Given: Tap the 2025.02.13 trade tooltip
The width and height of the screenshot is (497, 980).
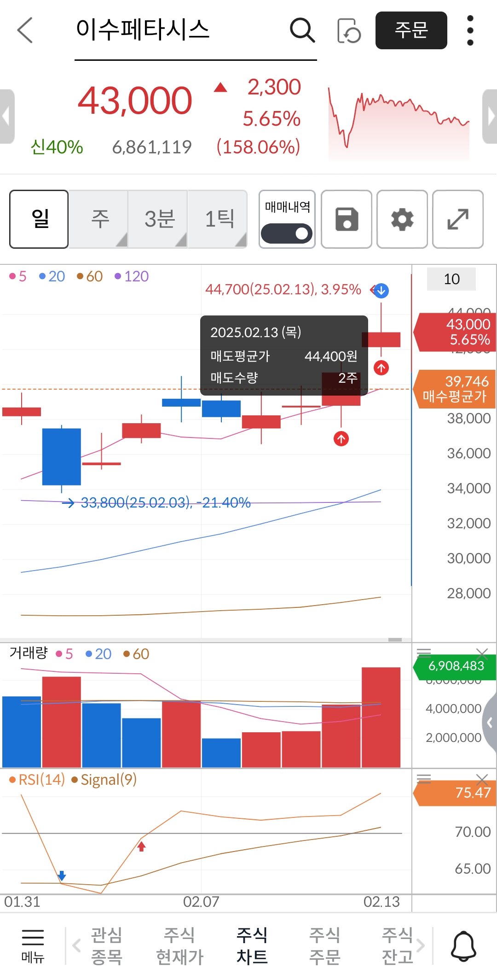Looking at the screenshot, I should tap(284, 356).
